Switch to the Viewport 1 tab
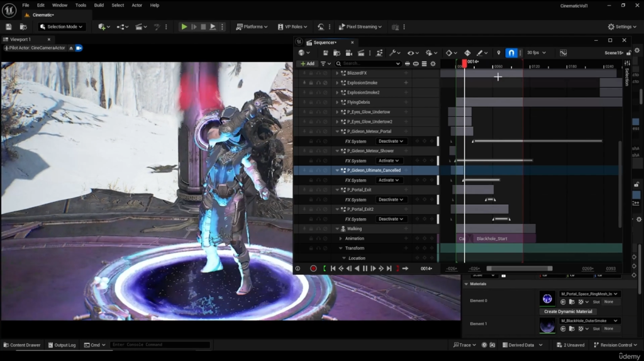The height and width of the screenshot is (361, 644). 19,40
